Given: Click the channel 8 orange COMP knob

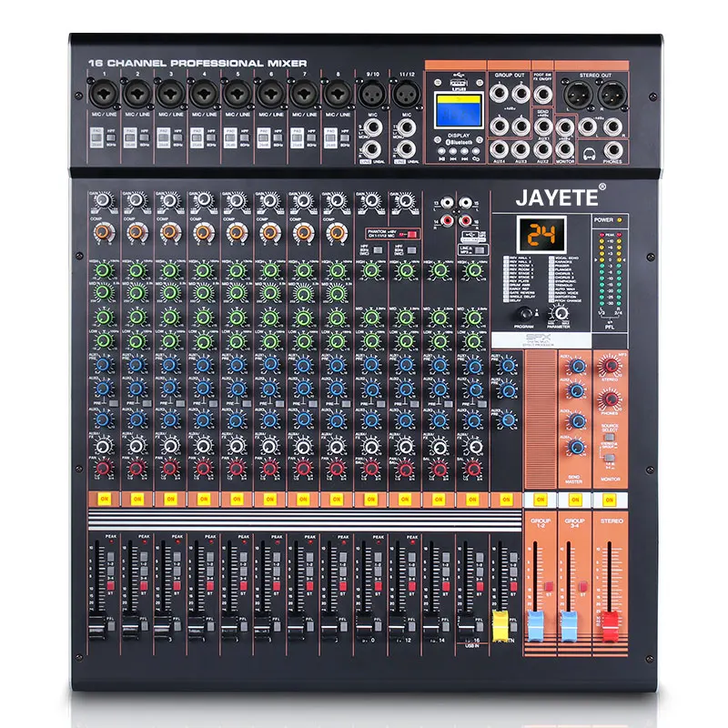Looking at the screenshot, I should click(337, 232).
